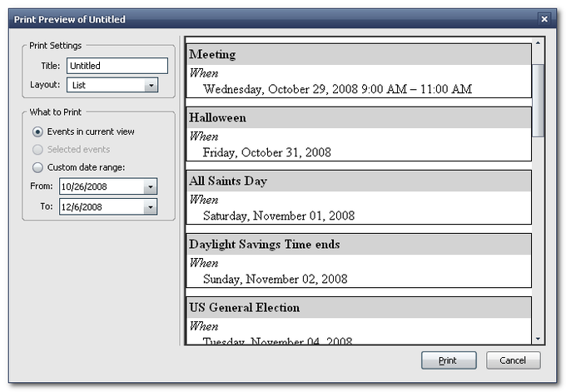The image size is (566, 392).
Task: Click the From date field 10/26/2008
Action: [x=100, y=186]
